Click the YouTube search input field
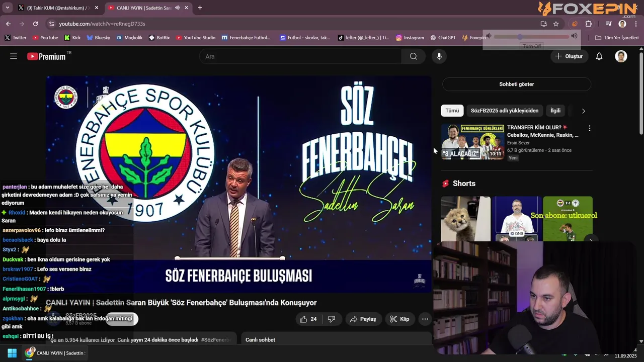The height and width of the screenshot is (362, 644). 300,56
